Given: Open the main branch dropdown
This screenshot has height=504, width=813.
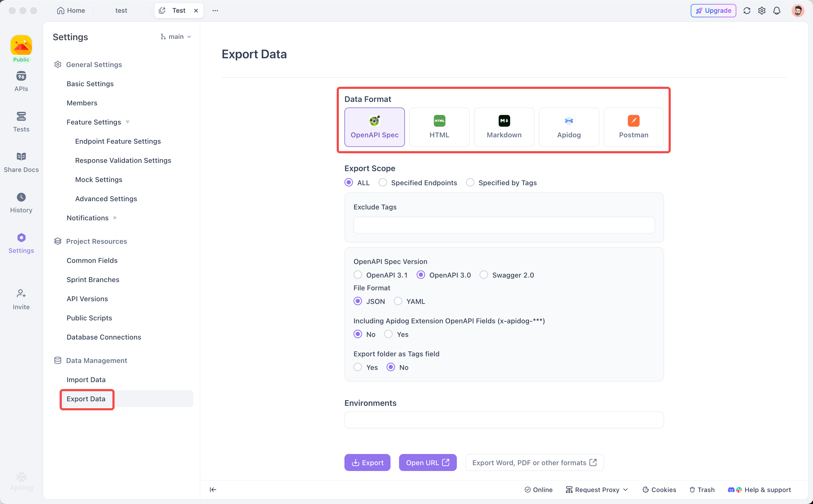Looking at the screenshot, I should click(x=176, y=37).
